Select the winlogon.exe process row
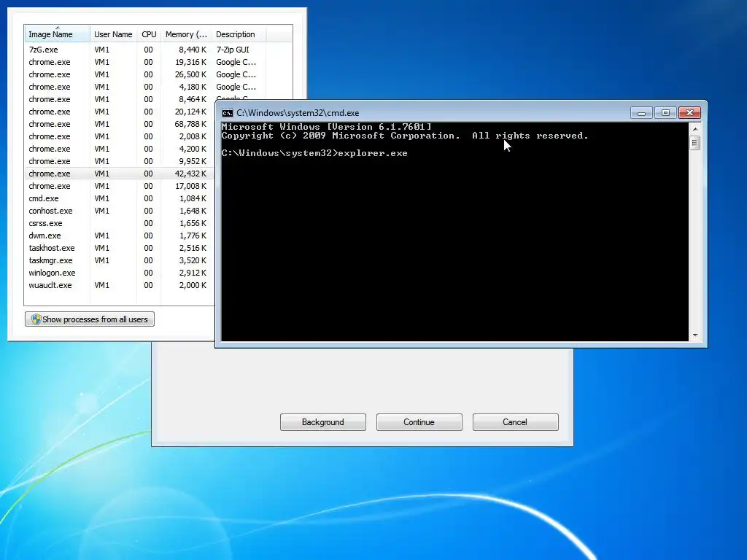The width and height of the screenshot is (747, 560). (119, 273)
